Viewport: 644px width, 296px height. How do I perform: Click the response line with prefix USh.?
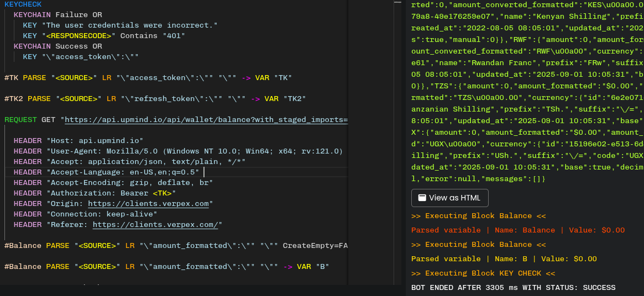(x=527, y=157)
